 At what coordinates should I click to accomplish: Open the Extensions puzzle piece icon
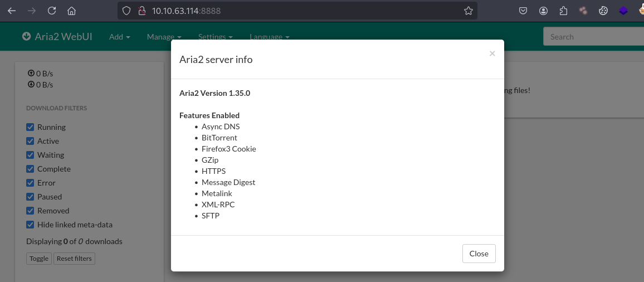563,11
